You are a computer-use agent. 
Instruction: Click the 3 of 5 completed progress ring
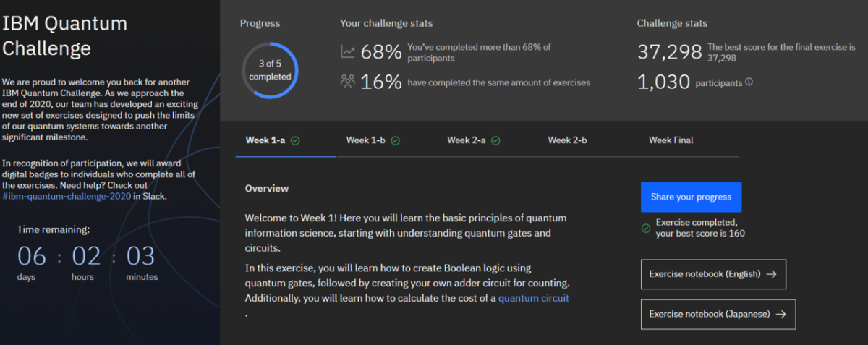pyautogui.click(x=269, y=71)
